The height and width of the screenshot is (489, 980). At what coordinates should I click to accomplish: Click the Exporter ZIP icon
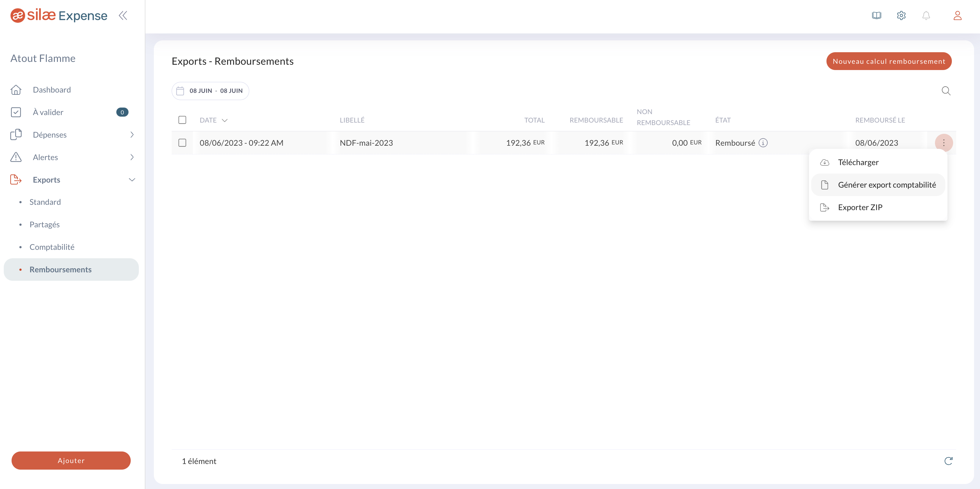(x=825, y=207)
